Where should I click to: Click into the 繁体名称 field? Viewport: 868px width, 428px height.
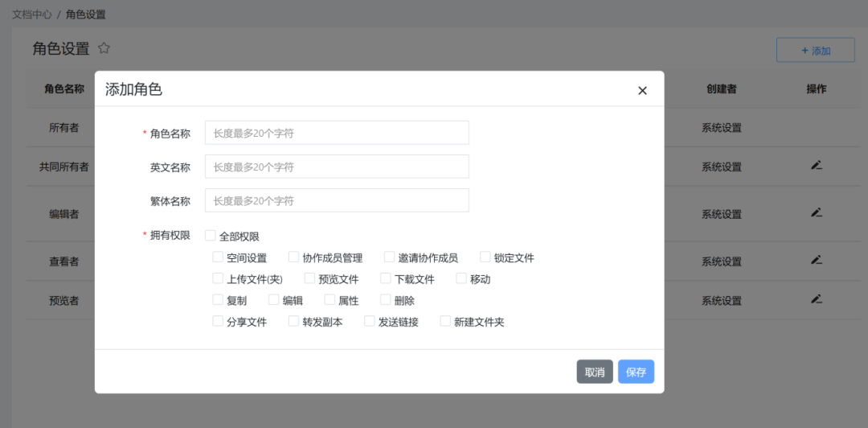[337, 200]
